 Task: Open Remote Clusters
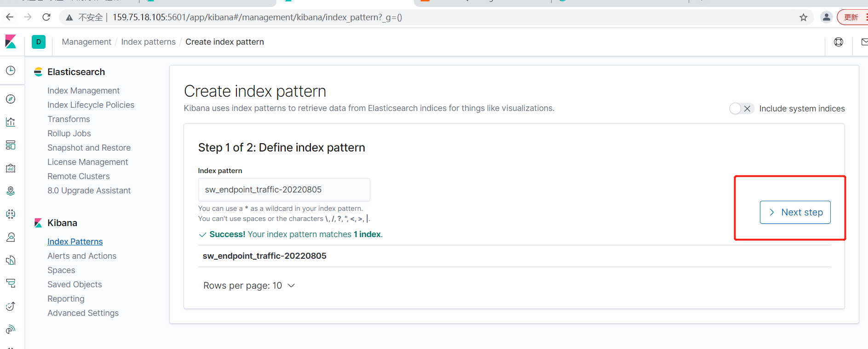point(78,176)
